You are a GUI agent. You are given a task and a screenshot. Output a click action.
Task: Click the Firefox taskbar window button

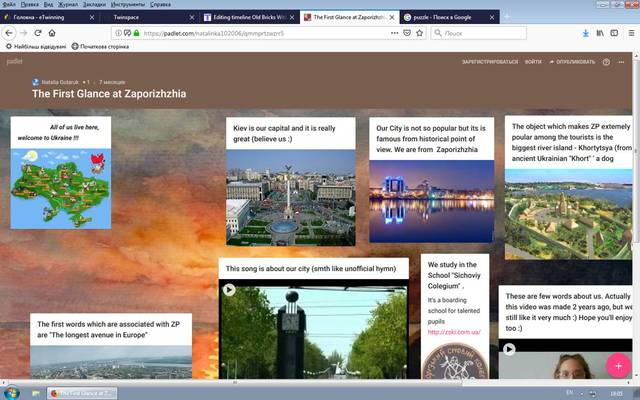click(82, 393)
